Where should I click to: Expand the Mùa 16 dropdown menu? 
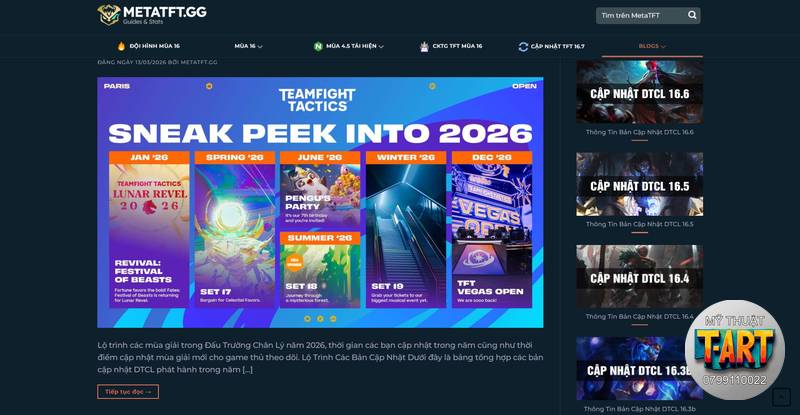click(248, 46)
